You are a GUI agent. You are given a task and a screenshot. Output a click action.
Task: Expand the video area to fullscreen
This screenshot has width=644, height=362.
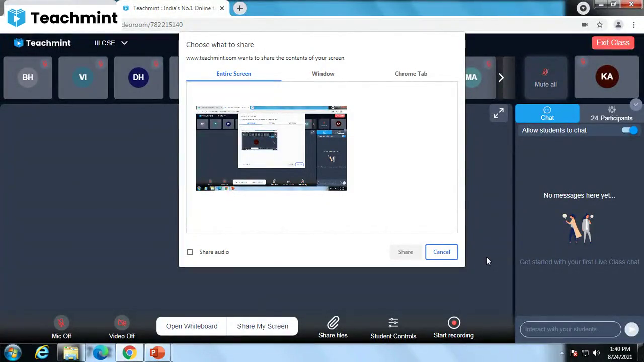pyautogui.click(x=498, y=113)
